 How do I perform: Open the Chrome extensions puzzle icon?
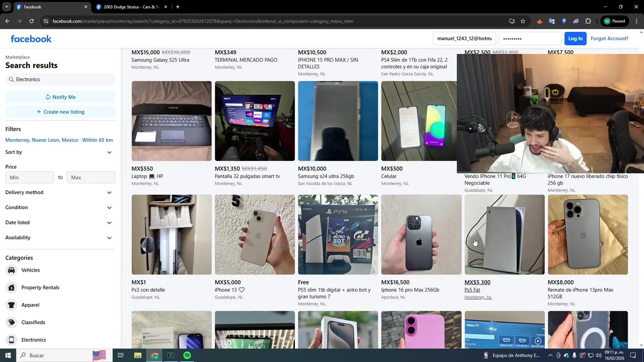click(x=588, y=21)
